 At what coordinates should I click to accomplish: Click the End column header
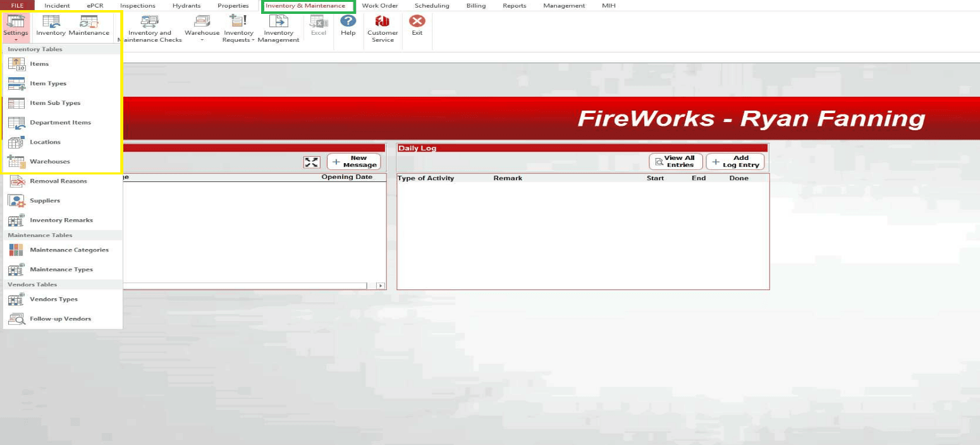click(x=699, y=178)
